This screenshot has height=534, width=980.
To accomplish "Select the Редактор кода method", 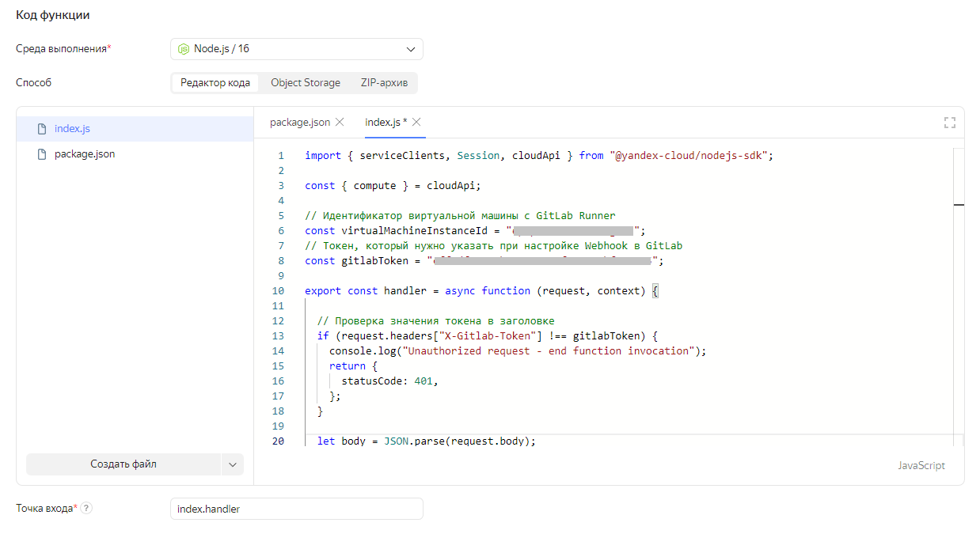I will pos(215,83).
